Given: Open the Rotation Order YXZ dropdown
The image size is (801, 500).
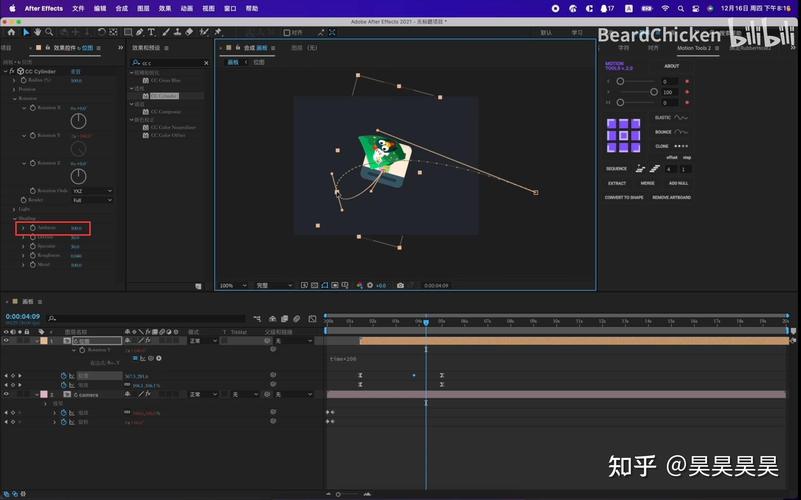Looking at the screenshot, I should click(92, 191).
